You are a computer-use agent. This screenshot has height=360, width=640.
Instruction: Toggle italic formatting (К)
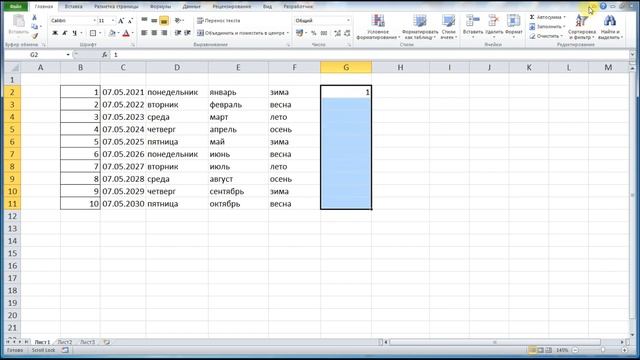point(64,33)
